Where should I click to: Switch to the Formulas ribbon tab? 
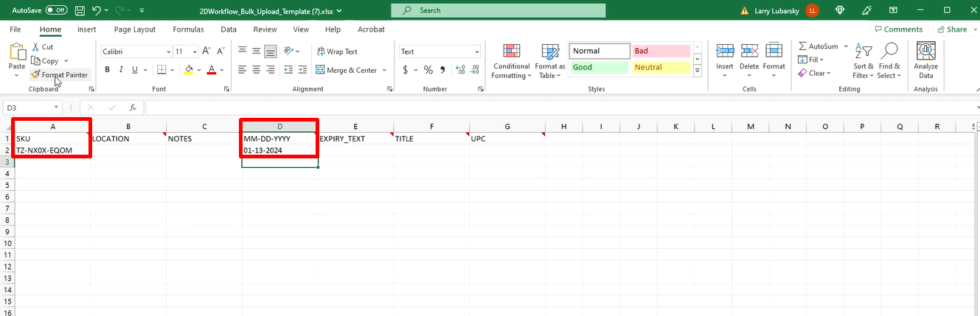[x=188, y=29]
